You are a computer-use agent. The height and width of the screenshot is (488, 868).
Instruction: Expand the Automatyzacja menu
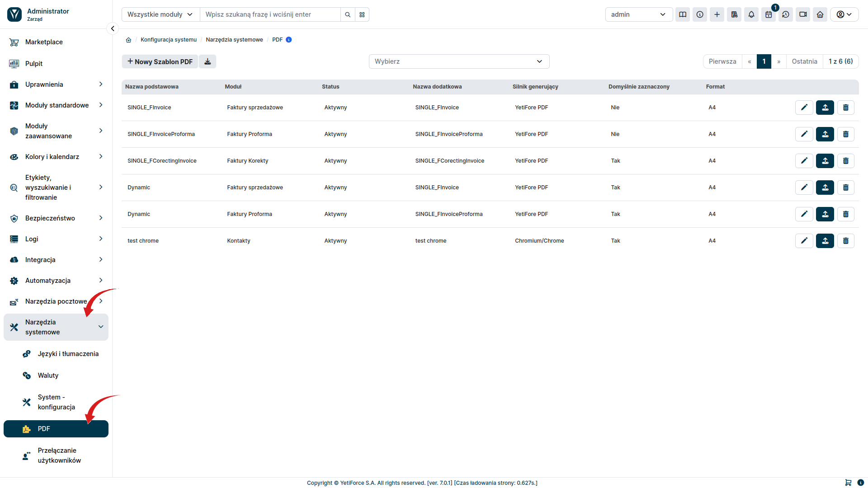pos(56,281)
